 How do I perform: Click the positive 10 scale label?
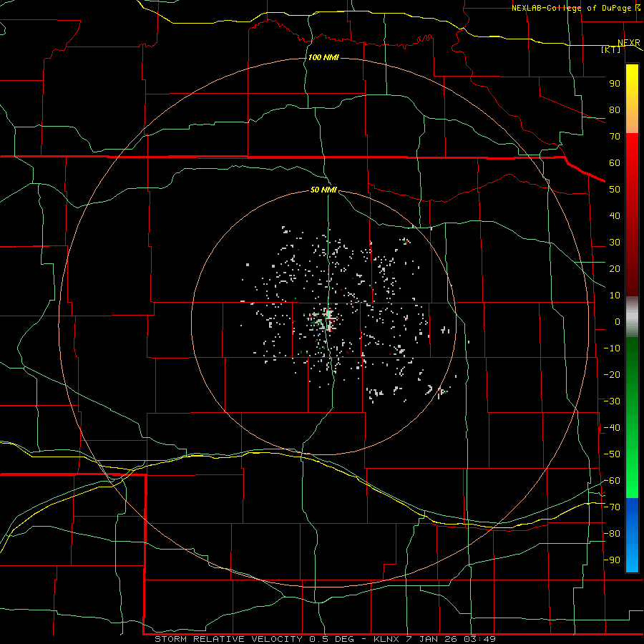point(615,296)
